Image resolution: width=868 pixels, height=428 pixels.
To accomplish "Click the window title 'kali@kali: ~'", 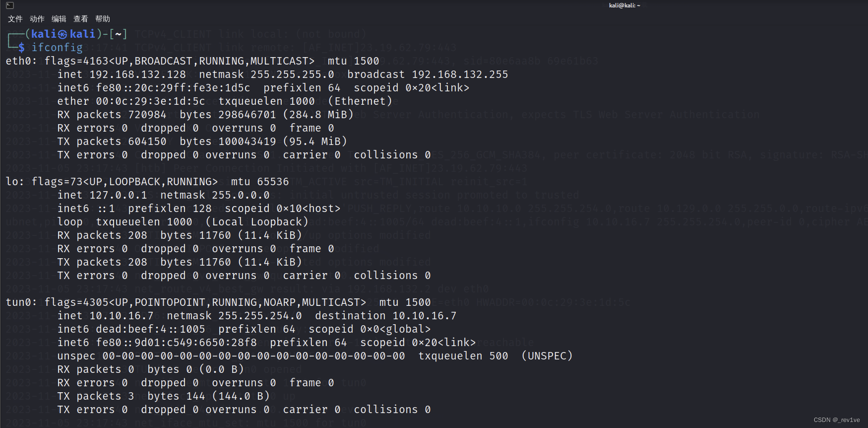I will 624,5.
